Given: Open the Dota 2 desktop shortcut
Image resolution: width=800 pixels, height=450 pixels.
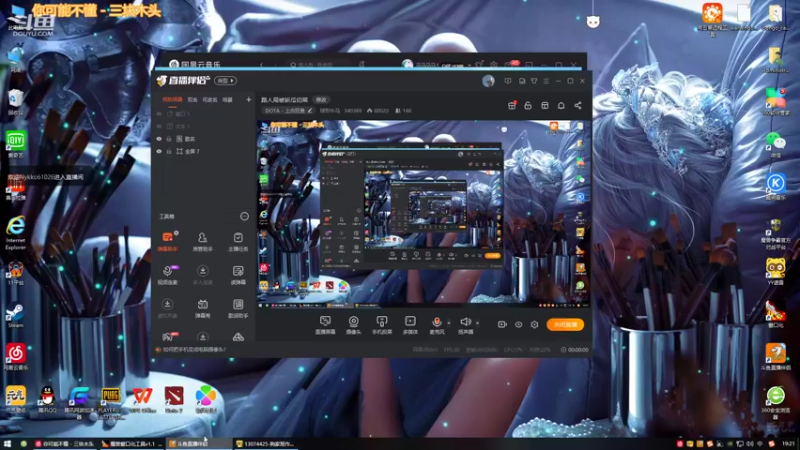Looking at the screenshot, I should pos(174,399).
